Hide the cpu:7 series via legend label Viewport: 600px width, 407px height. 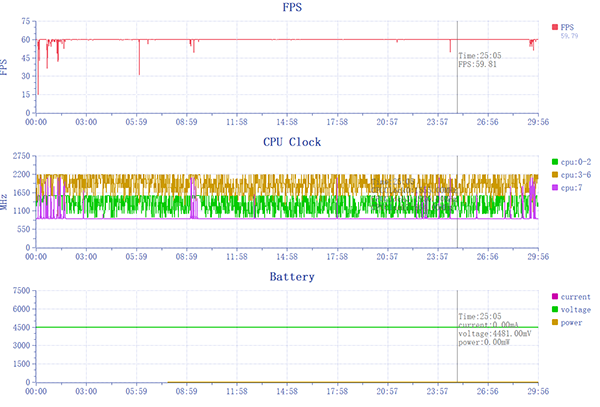(x=571, y=187)
